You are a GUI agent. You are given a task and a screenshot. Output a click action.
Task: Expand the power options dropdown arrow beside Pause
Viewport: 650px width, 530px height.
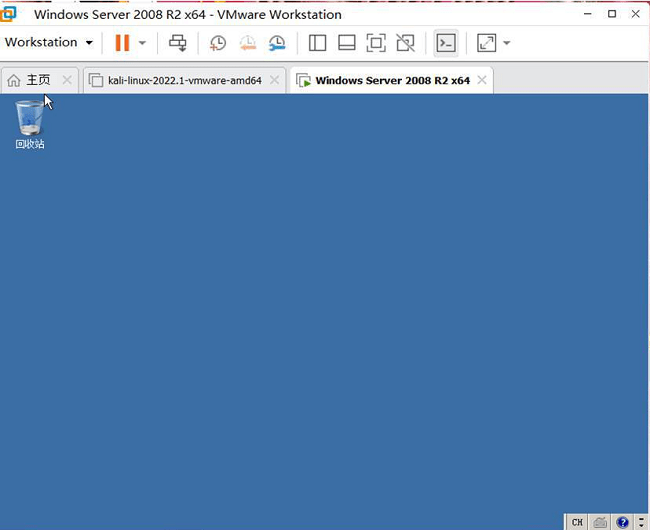(142, 43)
